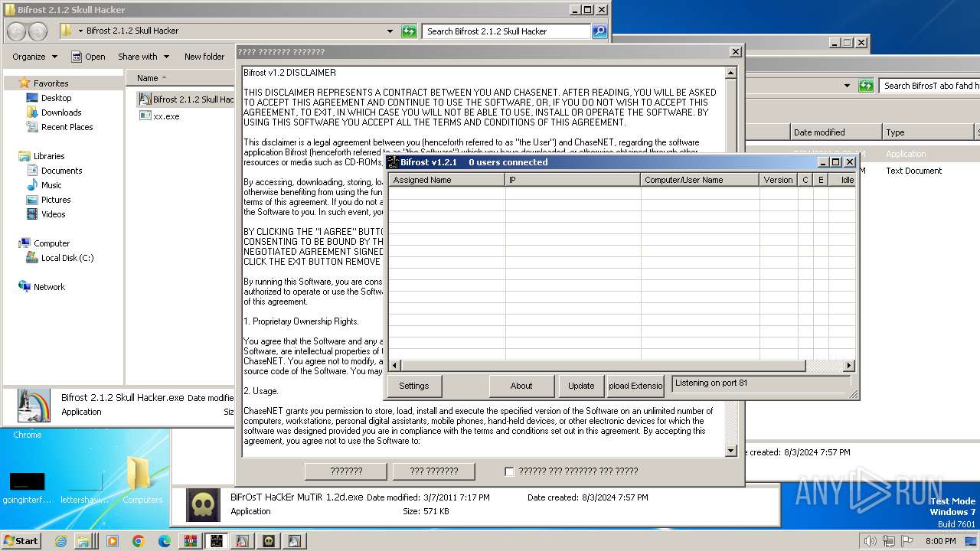Open the Share with dropdown
980x551 pixels.
(x=142, y=57)
